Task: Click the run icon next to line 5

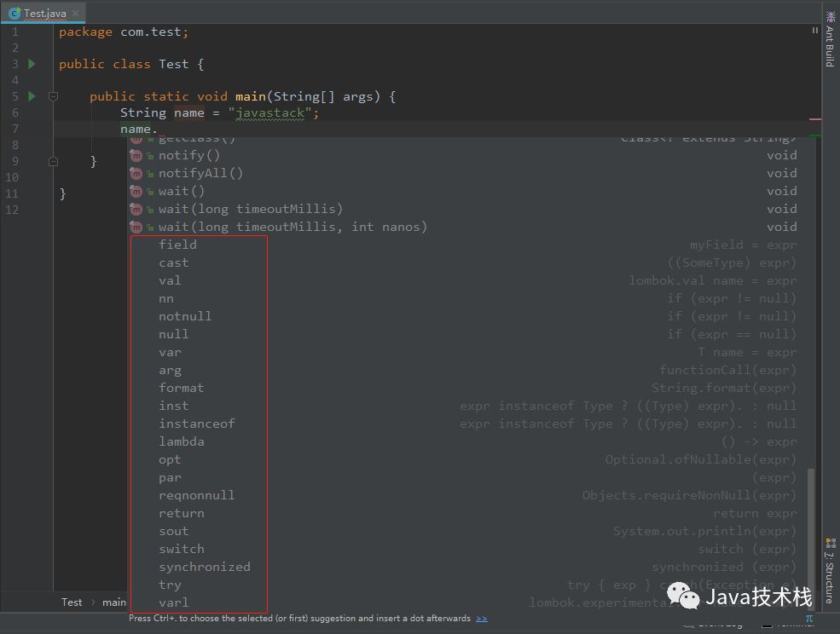Action: (31, 96)
